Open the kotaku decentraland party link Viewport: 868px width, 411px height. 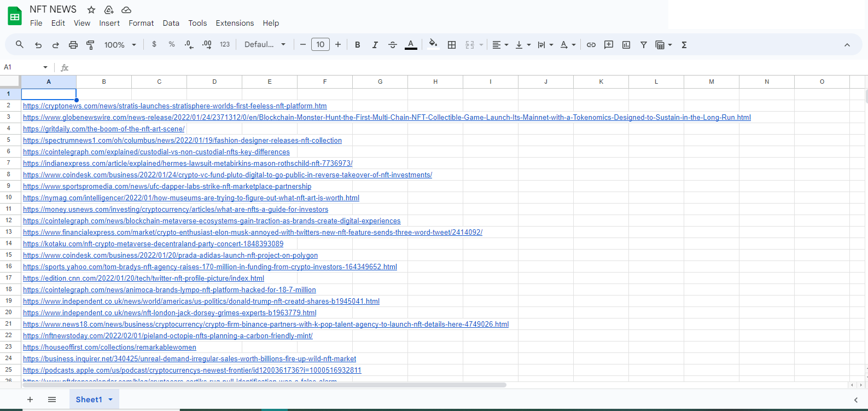[x=153, y=244]
